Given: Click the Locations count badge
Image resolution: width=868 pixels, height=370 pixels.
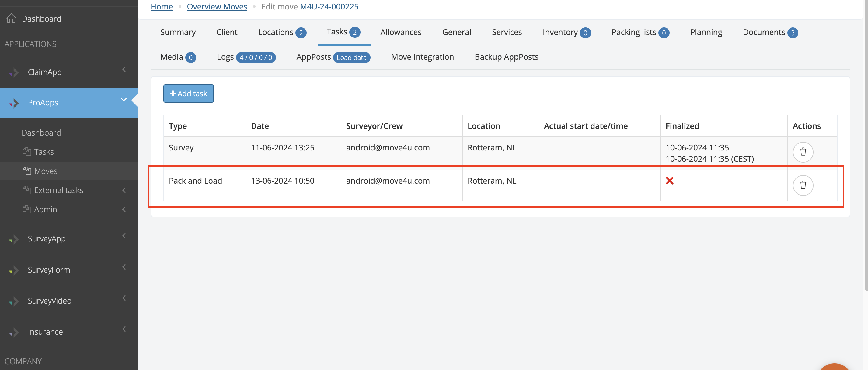Looking at the screenshot, I should click(301, 33).
